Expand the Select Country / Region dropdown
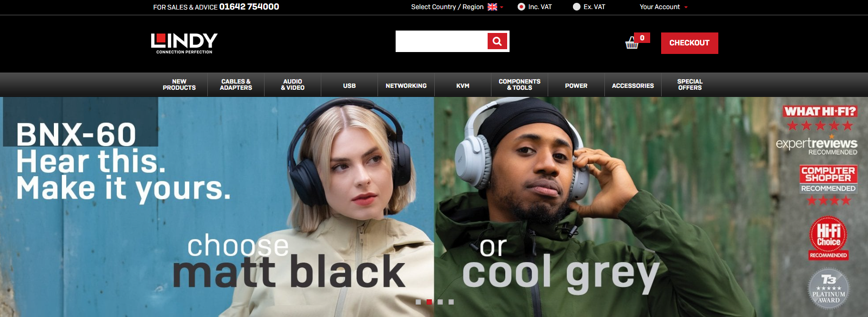The image size is (868, 317). click(x=457, y=7)
